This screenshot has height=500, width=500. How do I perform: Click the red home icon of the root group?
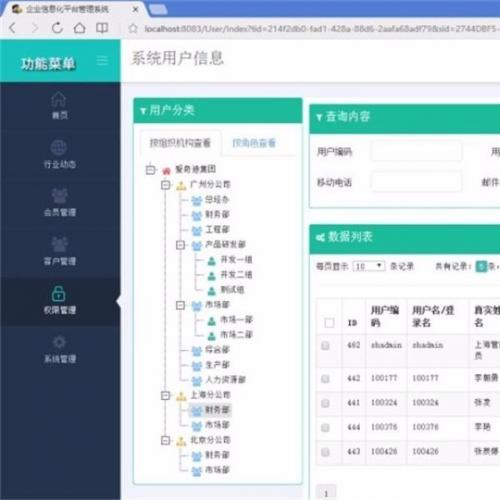[166, 171]
